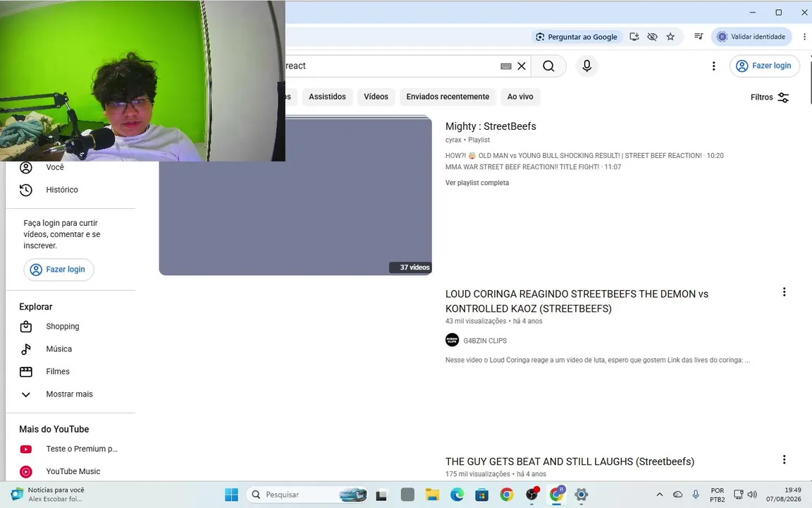
Task: Install the page as app from address bar
Action: [634, 37]
